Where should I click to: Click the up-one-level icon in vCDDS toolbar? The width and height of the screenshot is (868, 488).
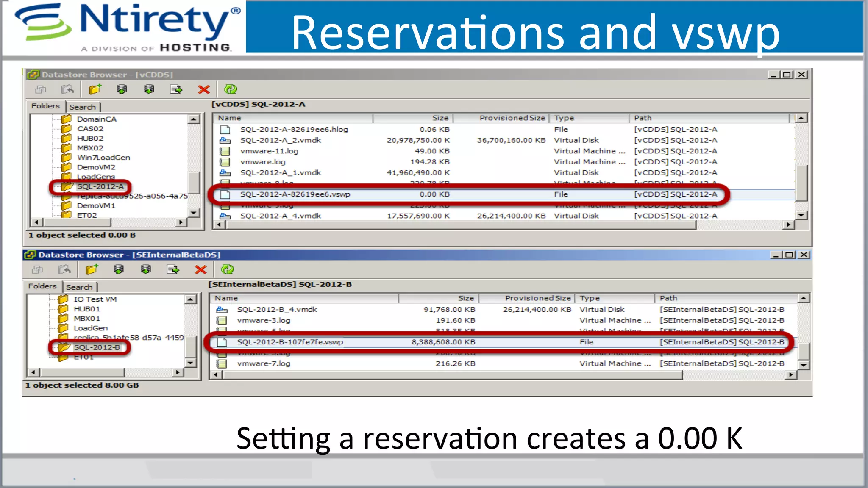tap(67, 89)
